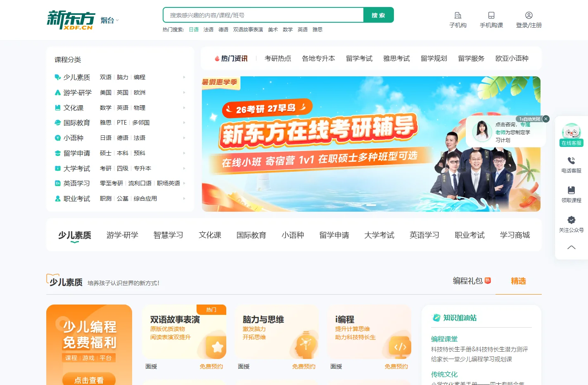Image resolution: width=588 pixels, height=385 pixels.
Task: Select the 精选 tab
Action: pos(518,281)
